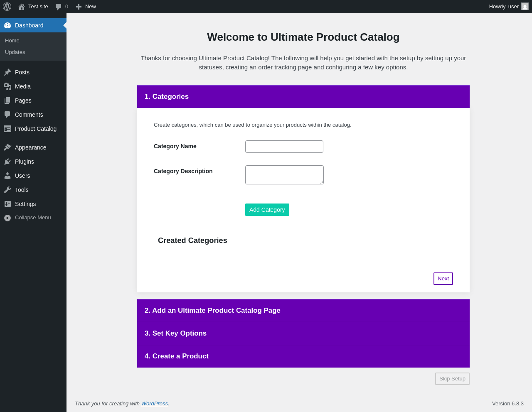Open the comments bubble icon in admin bar
This screenshot has height=412, width=532.
[59, 7]
